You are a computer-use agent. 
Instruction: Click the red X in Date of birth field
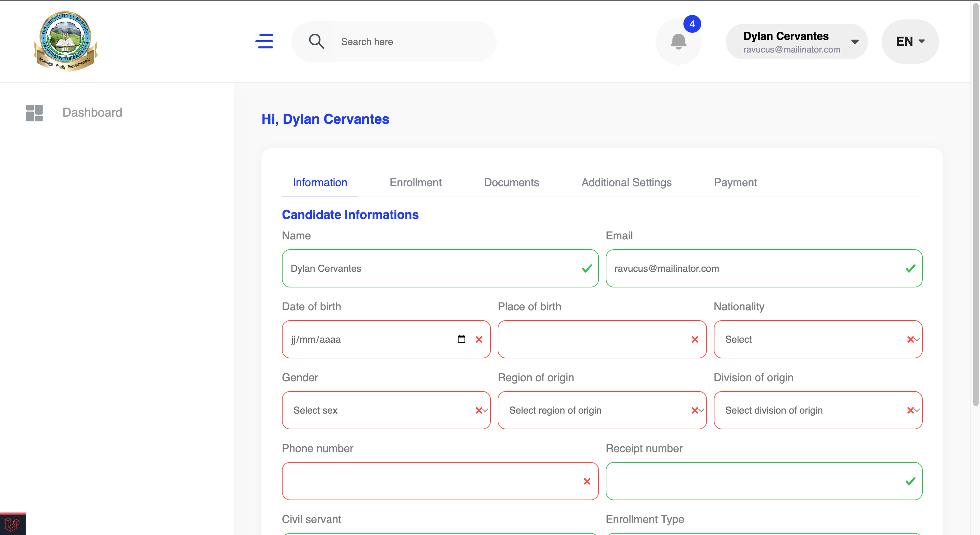pos(479,339)
